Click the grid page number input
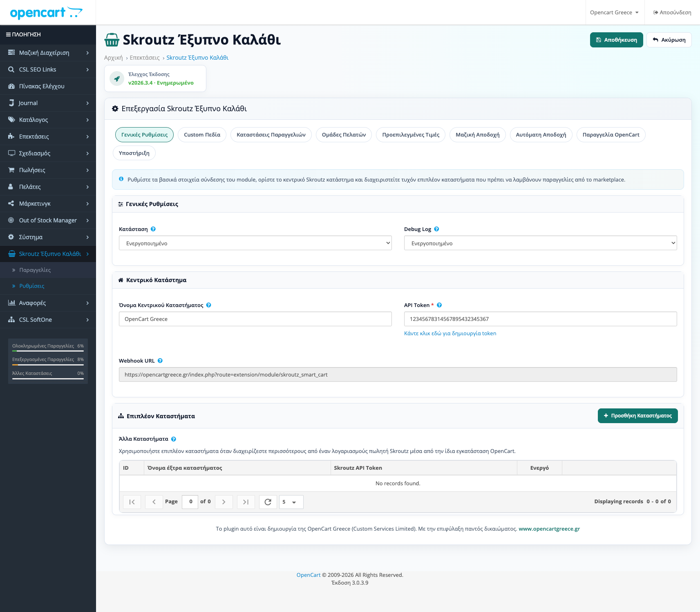This screenshot has width=700, height=612. (190, 502)
